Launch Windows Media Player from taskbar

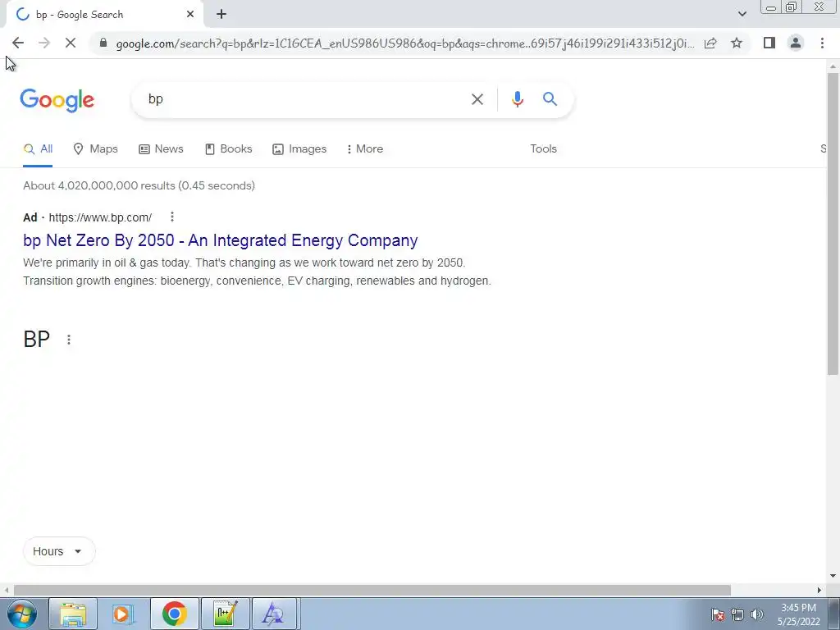[x=123, y=614]
